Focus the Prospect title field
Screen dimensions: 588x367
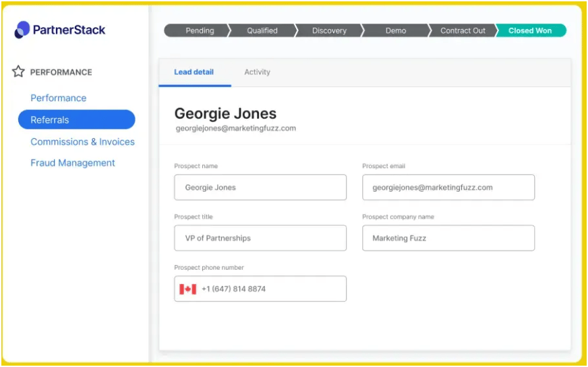pyautogui.click(x=260, y=238)
